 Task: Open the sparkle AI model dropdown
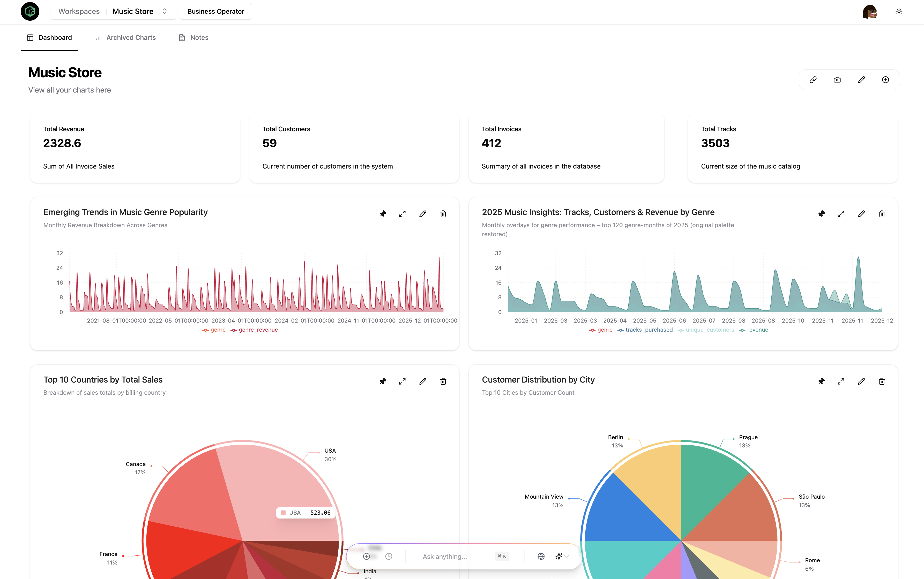click(562, 557)
